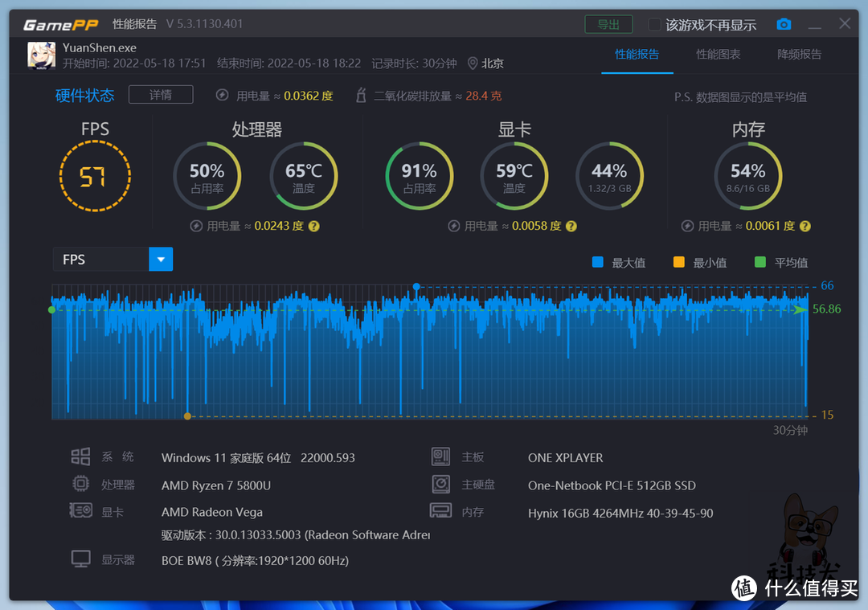Click the text ONE XPLAYER
This screenshot has height=610, width=868.
[x=565, y=458]
